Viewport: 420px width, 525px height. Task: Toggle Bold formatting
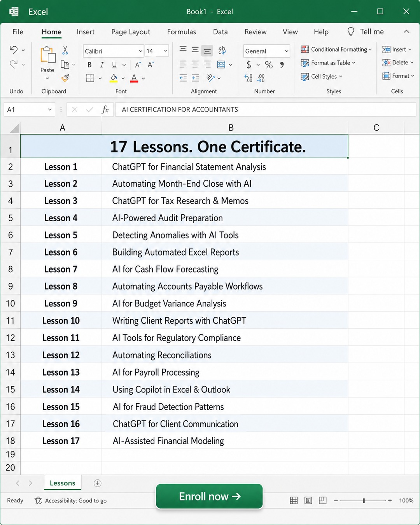click(90, 65)
